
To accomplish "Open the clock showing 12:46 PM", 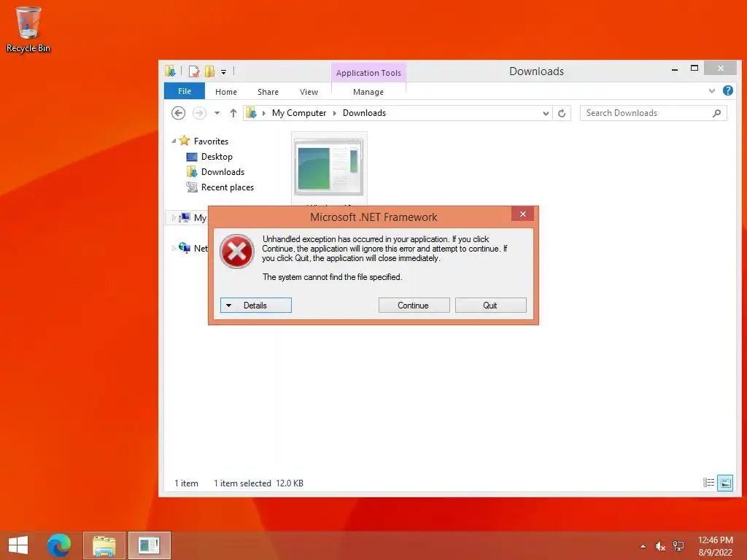I will [715, 545].
